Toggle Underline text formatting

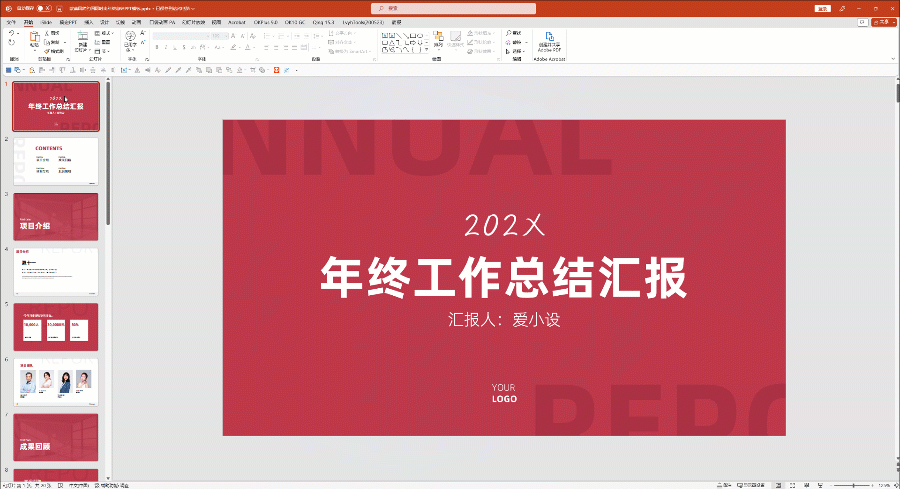(174, 47)
